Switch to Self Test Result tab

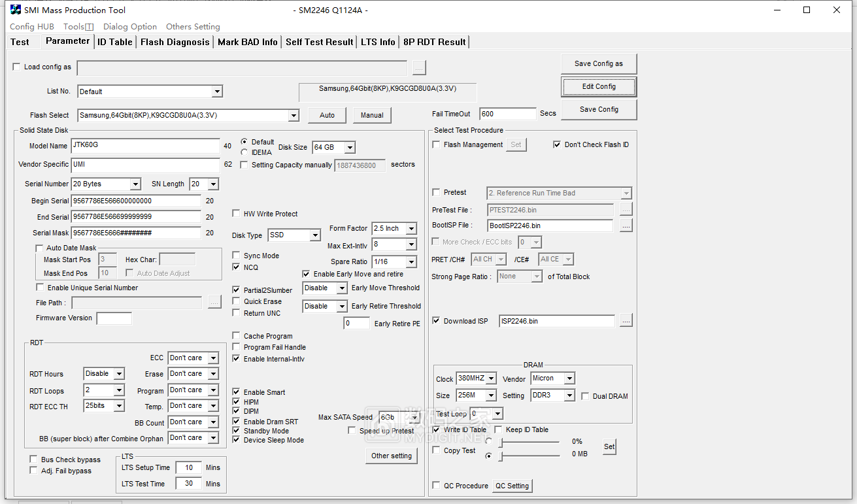[320, 42]
